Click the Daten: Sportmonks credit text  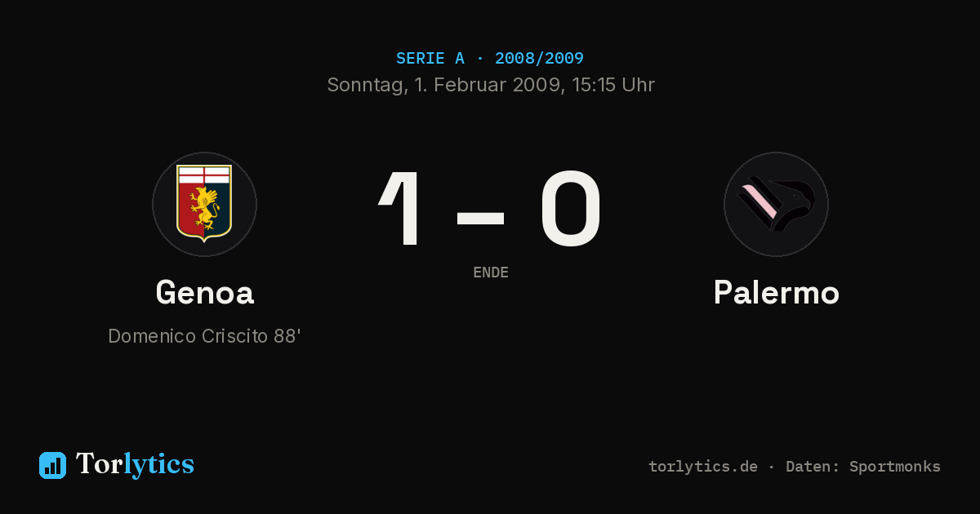click(863, 467)
